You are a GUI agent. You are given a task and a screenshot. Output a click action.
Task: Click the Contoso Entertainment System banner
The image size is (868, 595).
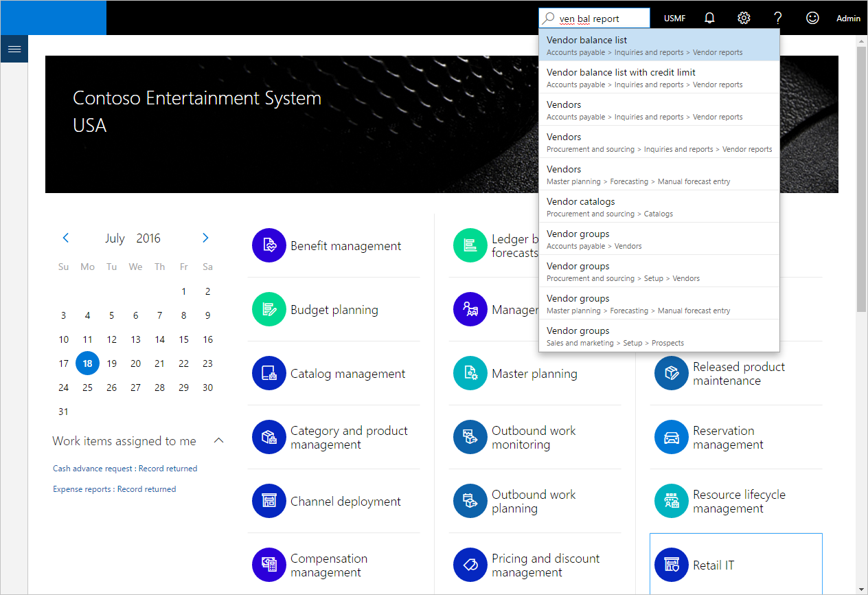click(x=442, y=124)
